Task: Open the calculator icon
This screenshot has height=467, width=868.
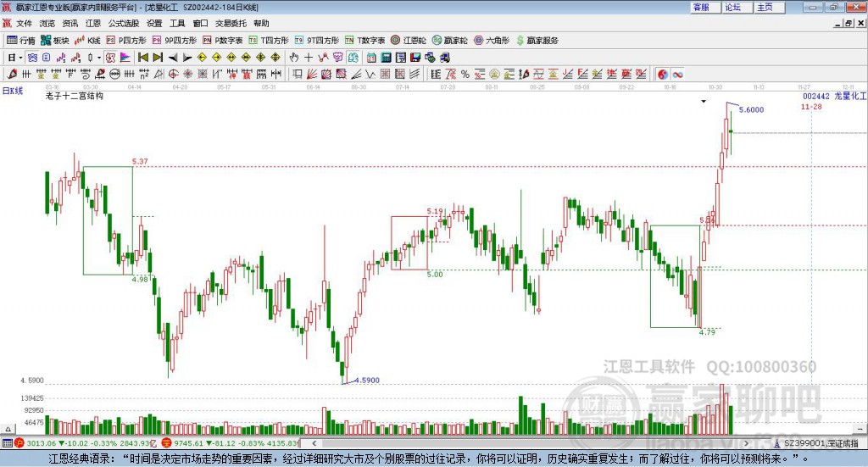Action: (x=386, y=58)
